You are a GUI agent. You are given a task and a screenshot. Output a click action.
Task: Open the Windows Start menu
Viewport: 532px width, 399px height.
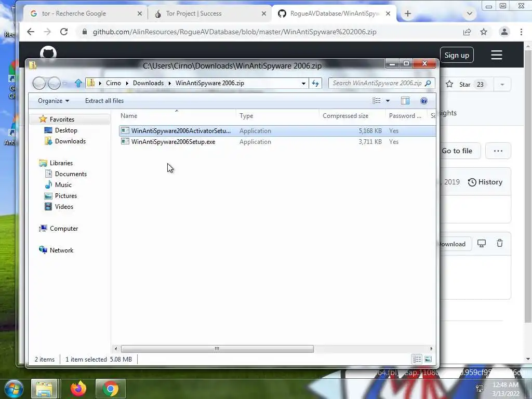point(14,389)
